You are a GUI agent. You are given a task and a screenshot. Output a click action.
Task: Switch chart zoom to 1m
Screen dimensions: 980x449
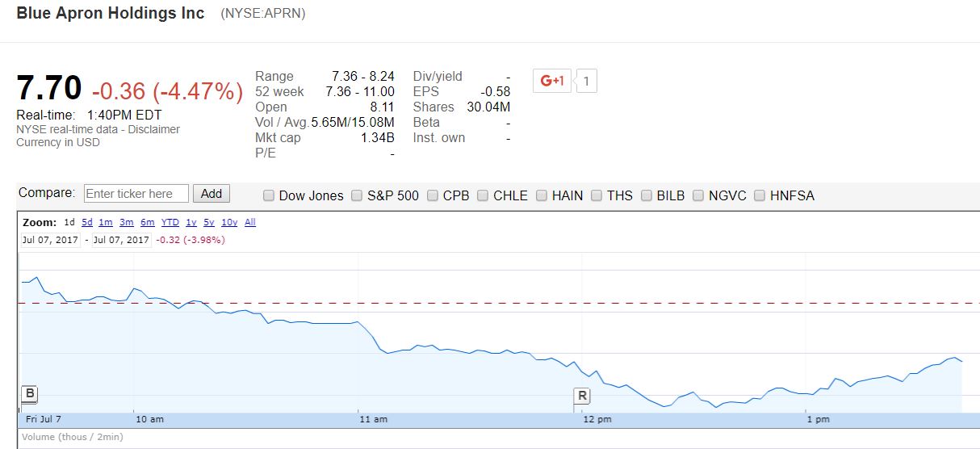pyautogui.click(x=105, y=222)
